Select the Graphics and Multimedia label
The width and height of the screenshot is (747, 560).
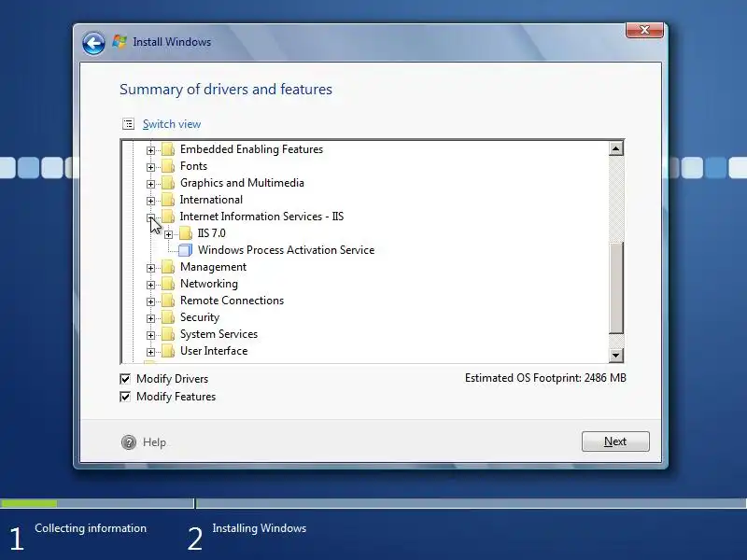[x=242, y=183]
